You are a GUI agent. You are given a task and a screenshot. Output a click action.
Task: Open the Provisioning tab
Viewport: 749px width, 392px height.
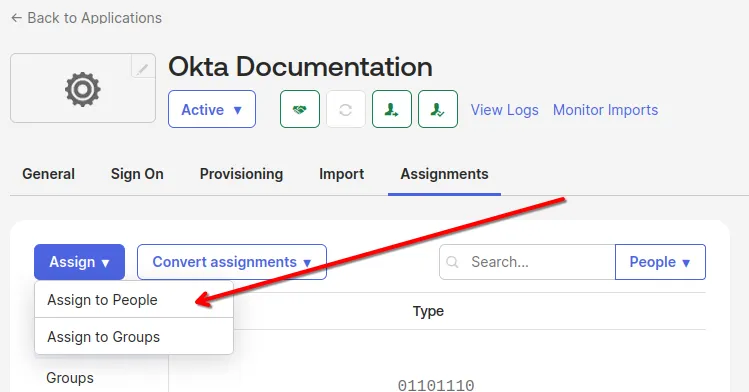pyautogui.click(x=241, y=174)
